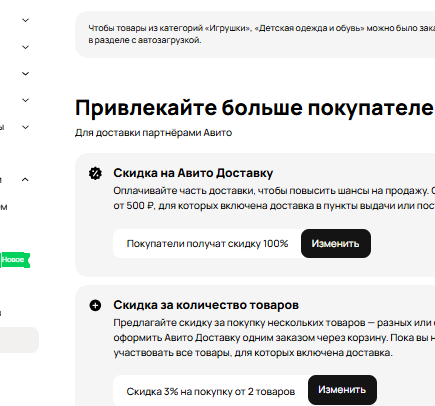Click the plus circle icon beside Скидка за количество товаров
This screenshot has width=435, height=406.
pos(95,305)
